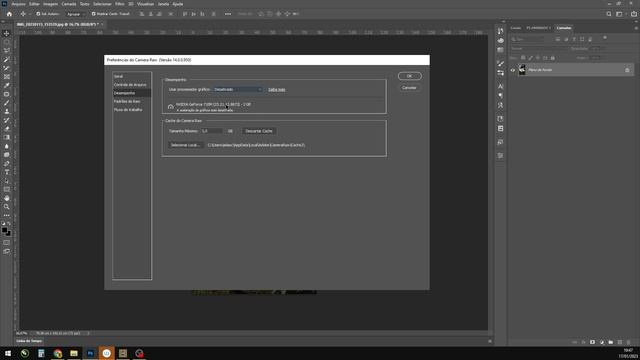Select the Zoom tool
This screenshot has width=640, height=360.
(7, 207)
